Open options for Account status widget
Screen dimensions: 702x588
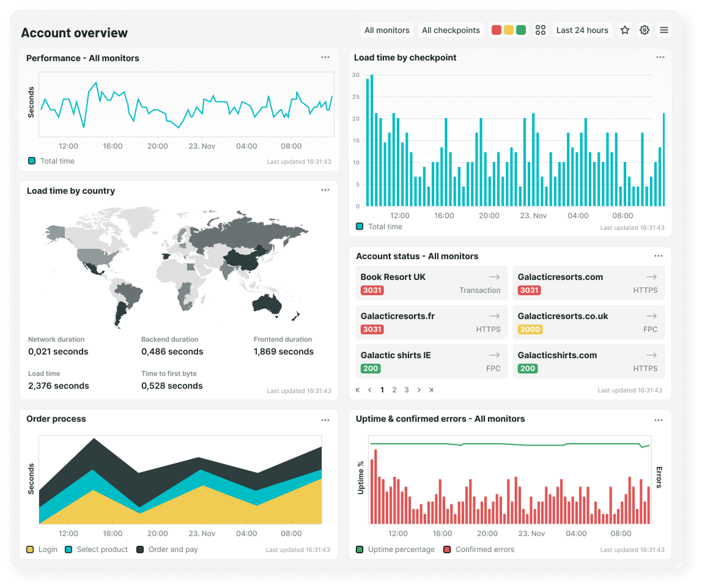click(659, 255)
